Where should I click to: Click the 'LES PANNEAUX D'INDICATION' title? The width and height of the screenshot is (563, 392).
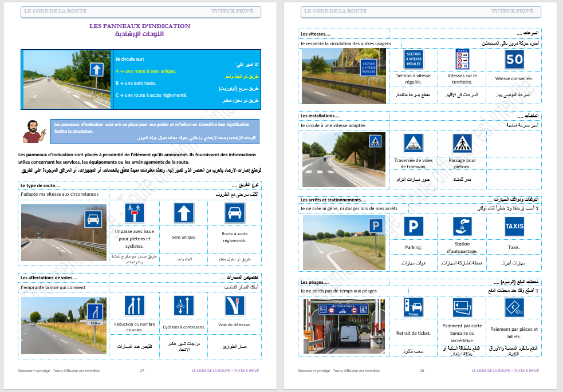[x=140, y=26]
